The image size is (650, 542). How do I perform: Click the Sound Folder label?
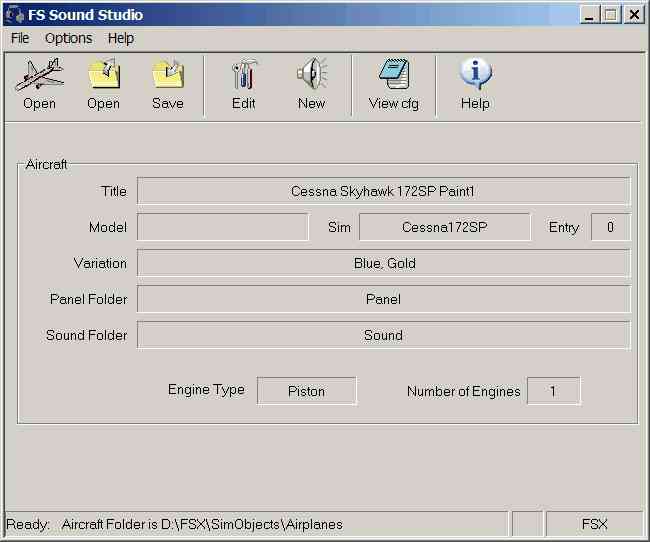point(87,335)
